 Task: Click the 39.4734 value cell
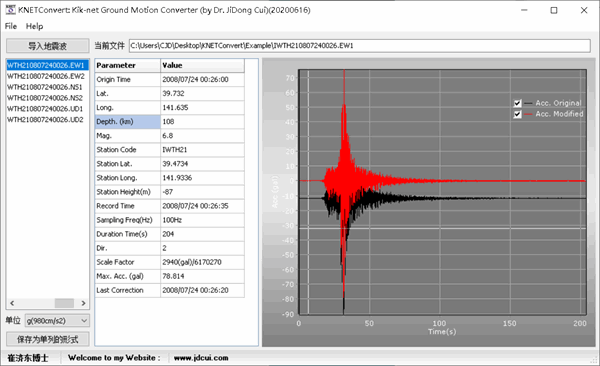[202, 164]
